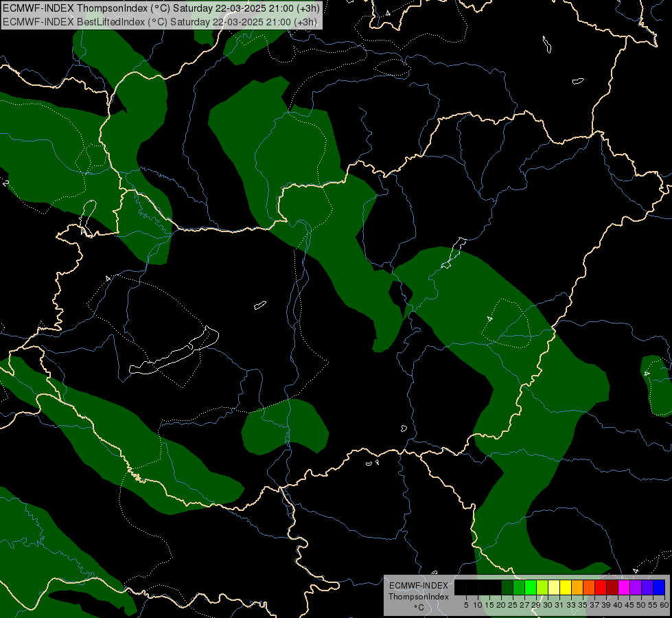
Task: Click the legend tick value 60
Action: [664, 605]
